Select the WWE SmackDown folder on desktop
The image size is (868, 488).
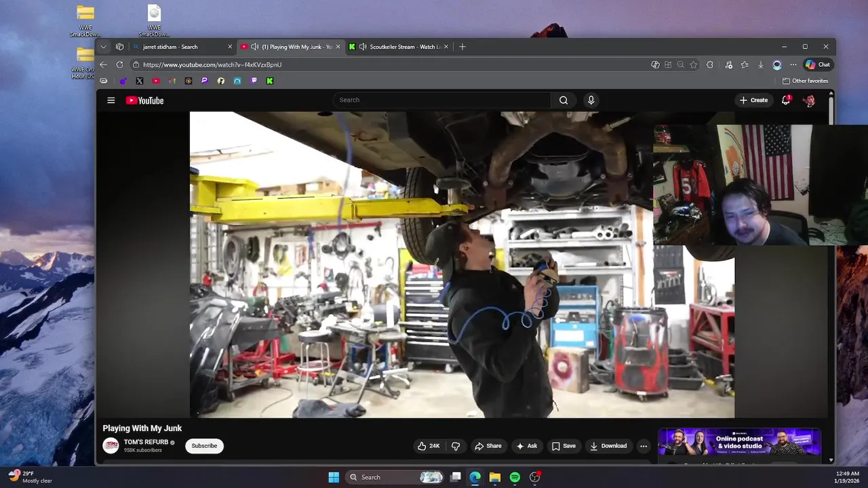[x=85, y=21]
